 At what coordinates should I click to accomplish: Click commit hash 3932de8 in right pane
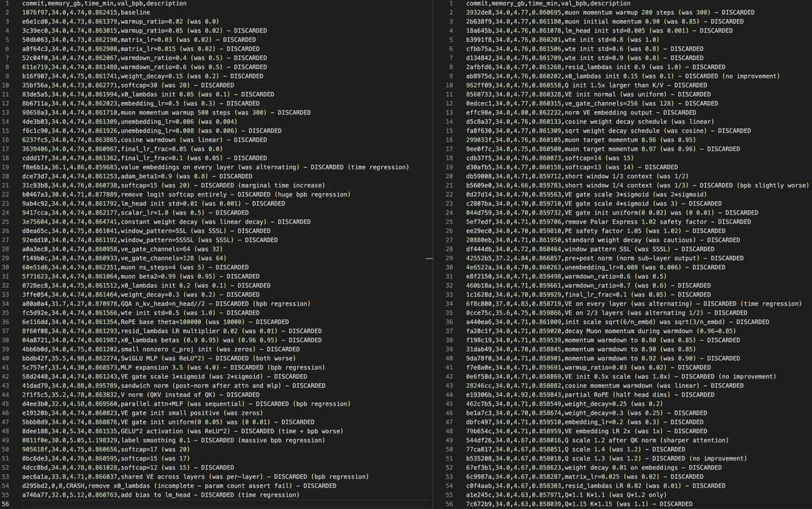pos(482,13)
